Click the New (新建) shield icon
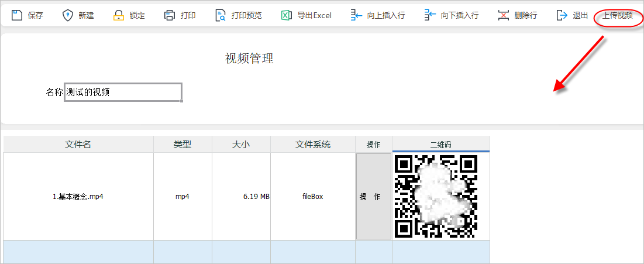The height and width of the screenshot is (264, 644). tap(67, 16)
